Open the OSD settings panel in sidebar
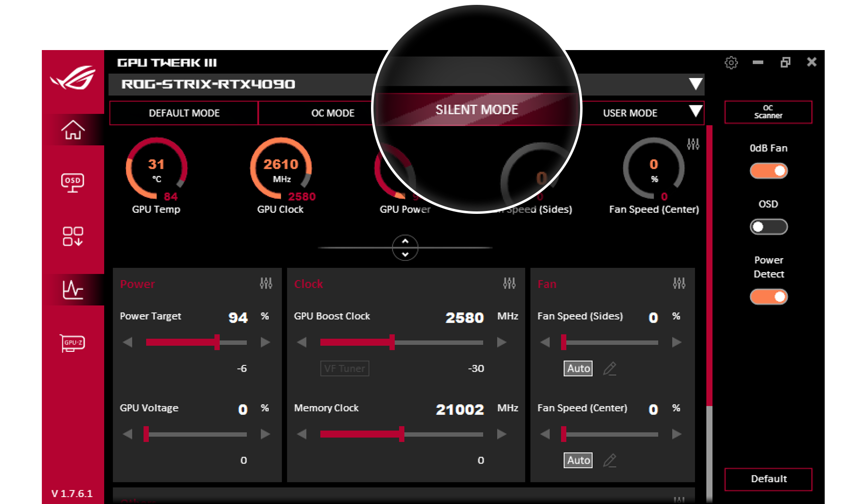 pos(73,182)
